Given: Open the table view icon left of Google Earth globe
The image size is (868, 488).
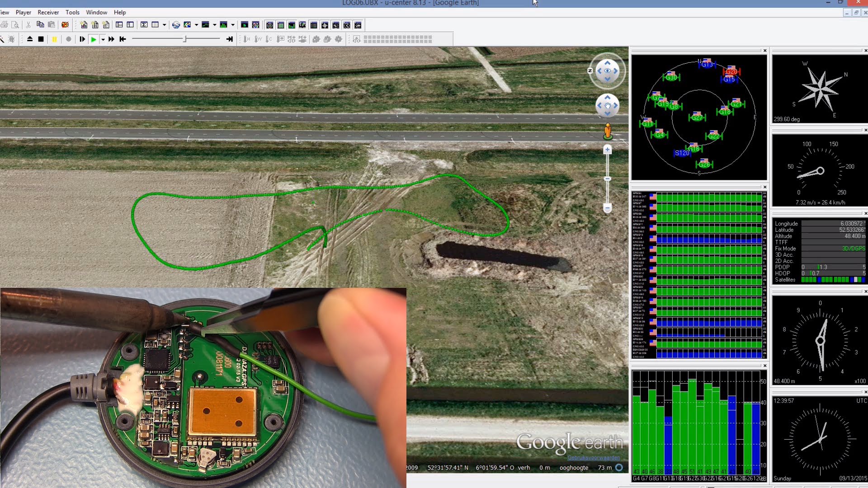Looking at the screenshot, I should (x=155, y=25).
